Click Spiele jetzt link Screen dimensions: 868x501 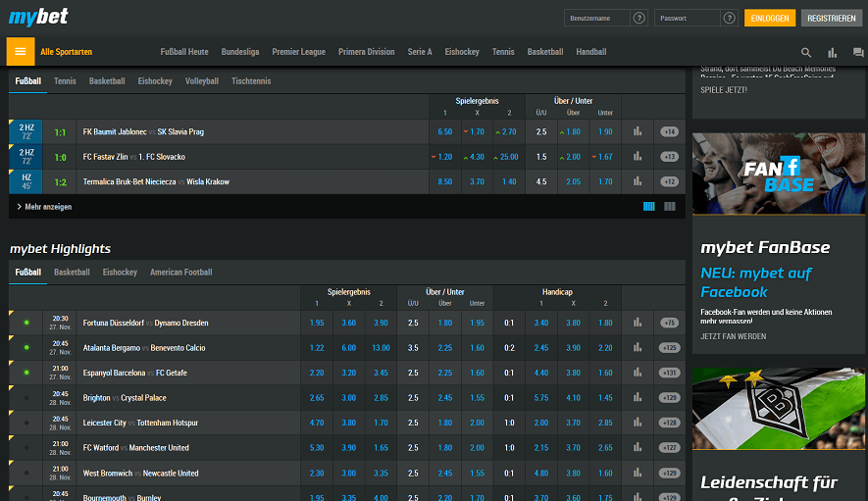pyautogui.click(x=724, y=89)
